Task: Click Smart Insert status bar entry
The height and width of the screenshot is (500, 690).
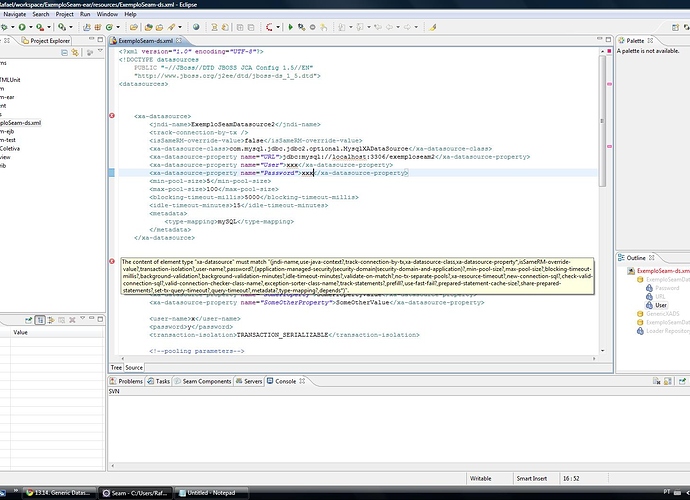Action: 532,478
